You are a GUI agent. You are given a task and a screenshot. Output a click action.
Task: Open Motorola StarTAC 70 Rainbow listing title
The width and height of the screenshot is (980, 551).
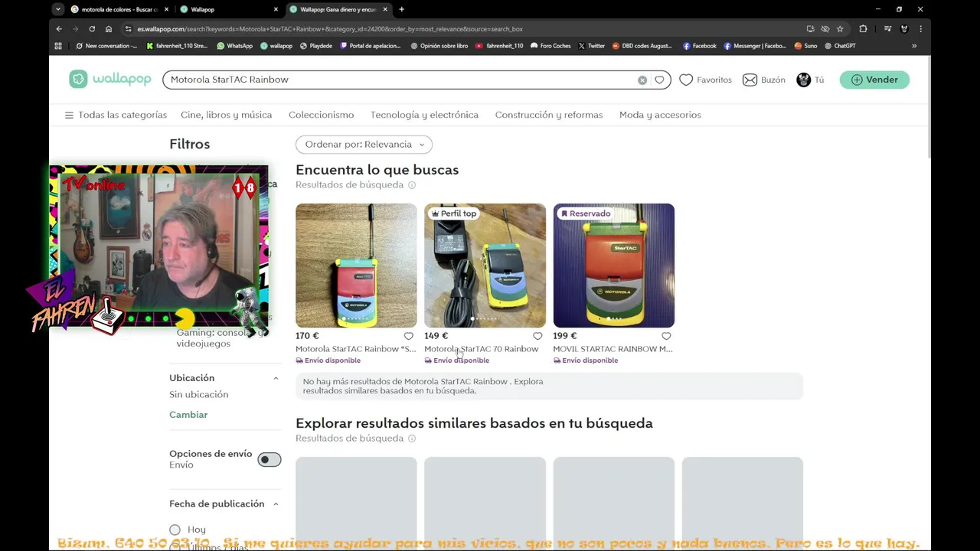click(x=482, y=349)
